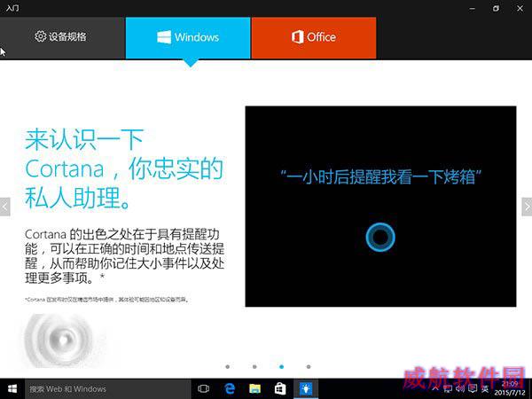Open the 设备规格 tab
The image size is (532, 399).
(62, 37)
